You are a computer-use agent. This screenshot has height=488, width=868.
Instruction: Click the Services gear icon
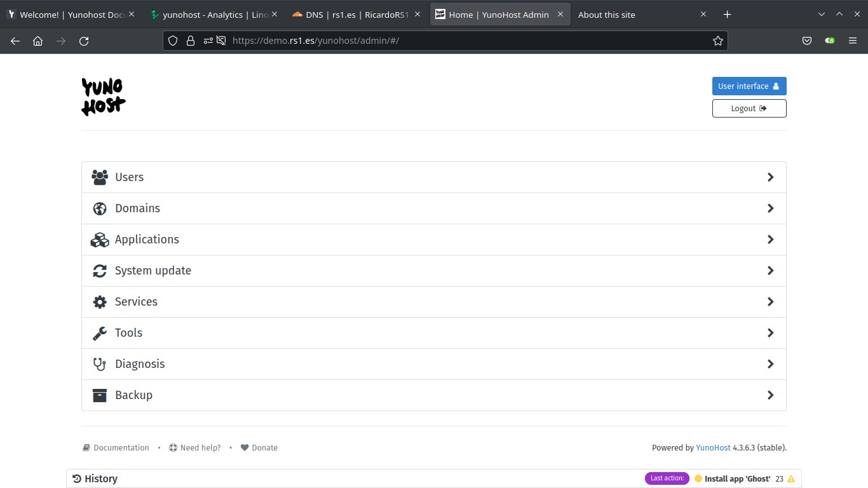pos(100,302)
